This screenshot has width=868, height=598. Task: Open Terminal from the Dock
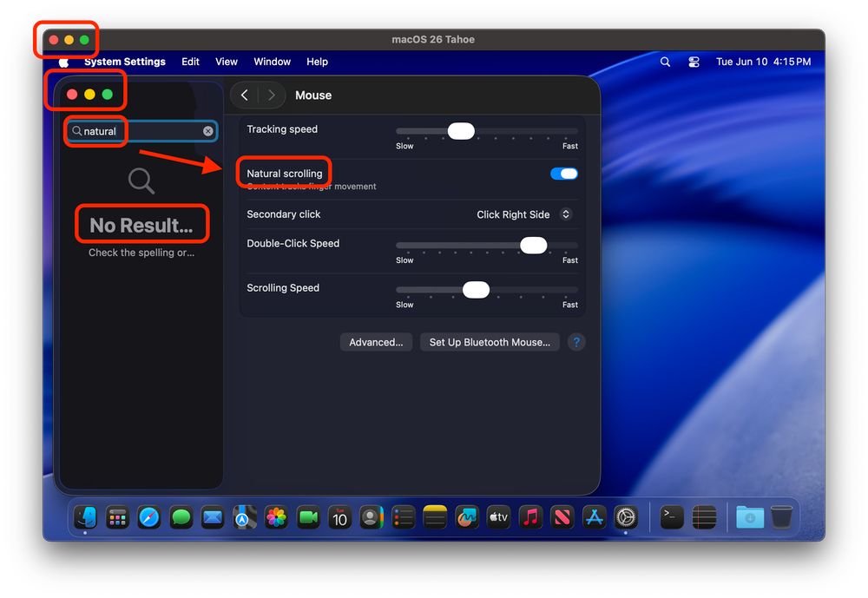pyautogui.click(x=672, y=517)
